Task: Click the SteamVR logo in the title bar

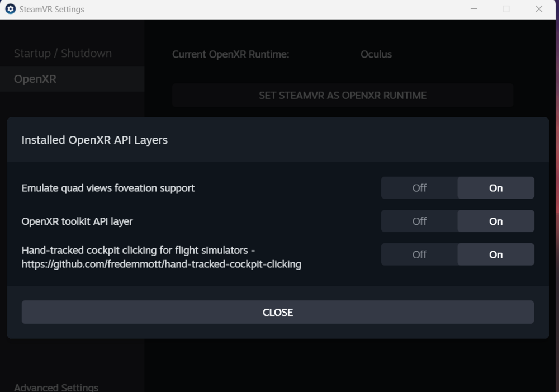Action: click(10, 9)
